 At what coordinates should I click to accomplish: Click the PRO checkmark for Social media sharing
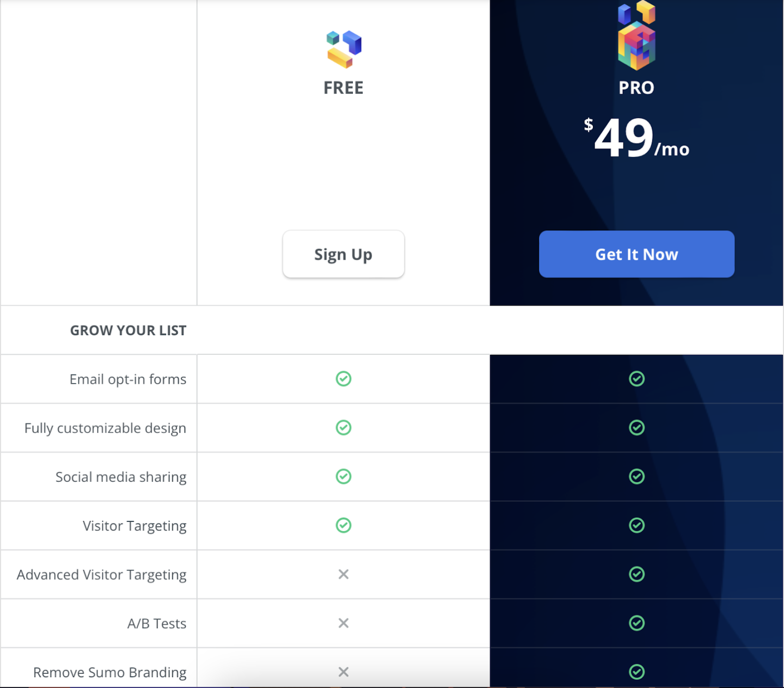pos(636,477)
